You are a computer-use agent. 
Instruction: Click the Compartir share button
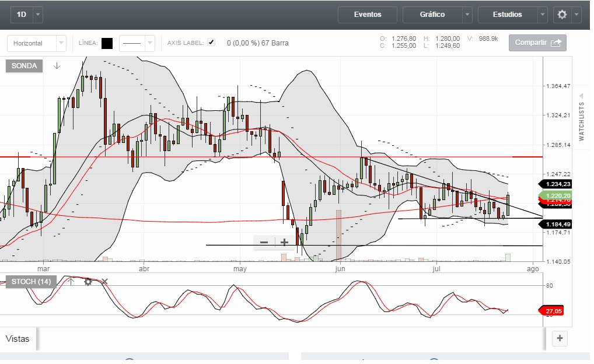point(537,43)
